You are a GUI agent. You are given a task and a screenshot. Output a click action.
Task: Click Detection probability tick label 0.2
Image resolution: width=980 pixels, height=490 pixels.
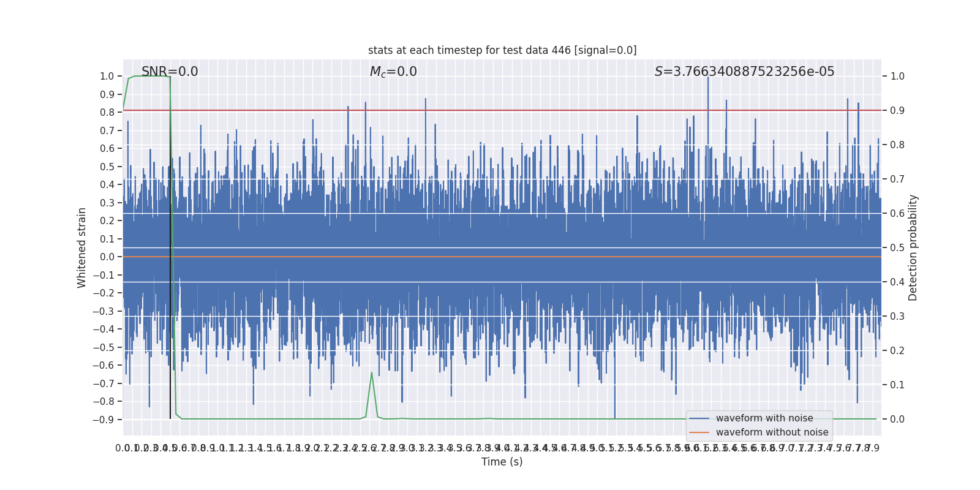897,351
